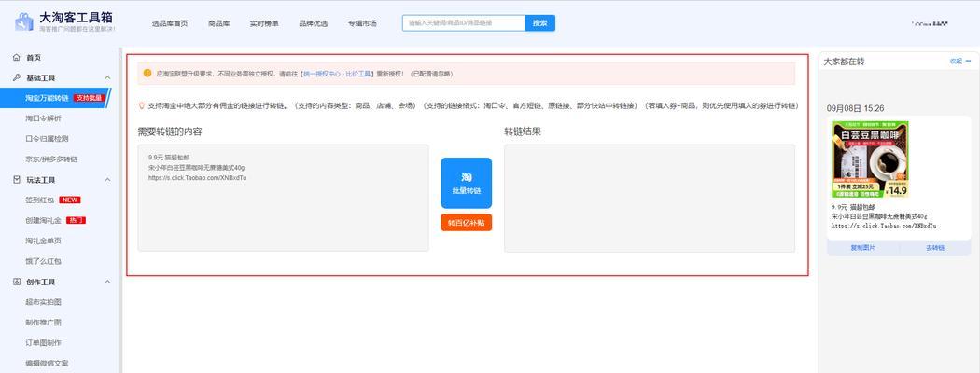Click 复制图片 under the coffee card
The width and height of the screenshot is (980, 373).
coord(863,248)
